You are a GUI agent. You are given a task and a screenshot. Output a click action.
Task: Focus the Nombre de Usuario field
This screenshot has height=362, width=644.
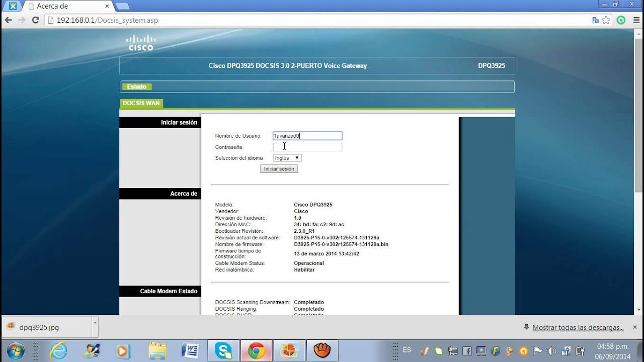[x=307, y=136]
